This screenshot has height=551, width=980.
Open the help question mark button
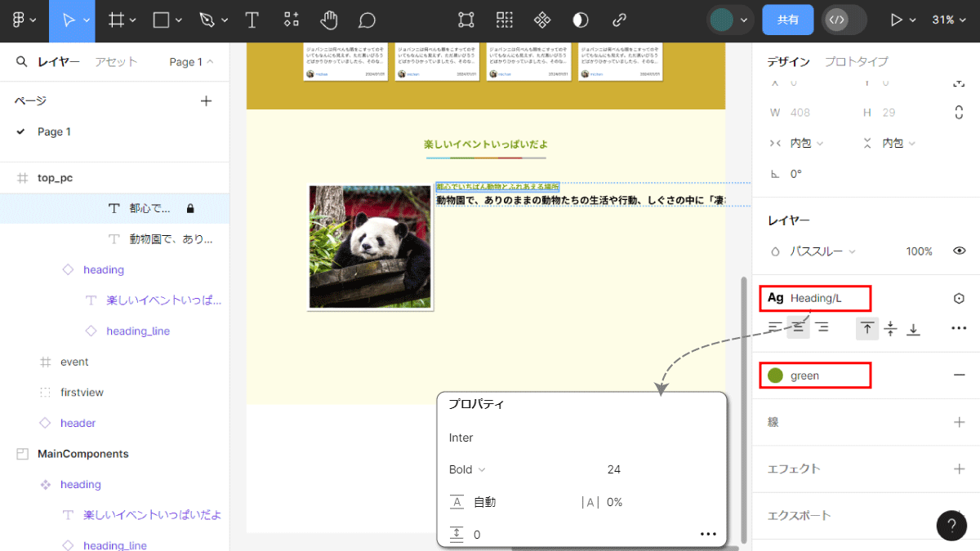pos(951,526)
